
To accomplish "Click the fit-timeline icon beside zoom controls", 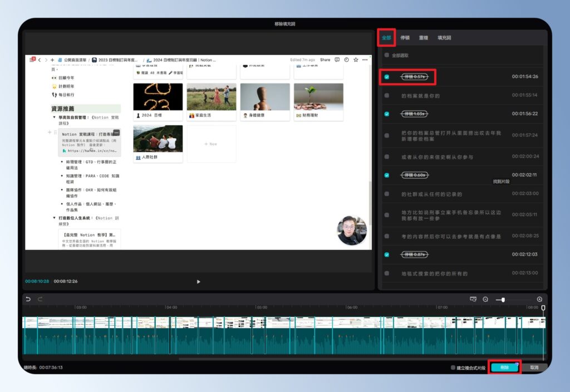I will [x=473, y=299].
